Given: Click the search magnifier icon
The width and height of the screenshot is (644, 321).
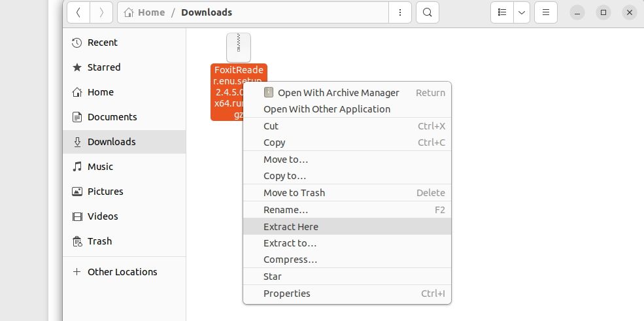Looking at the screenshot, I should click(x=427, y=12).
